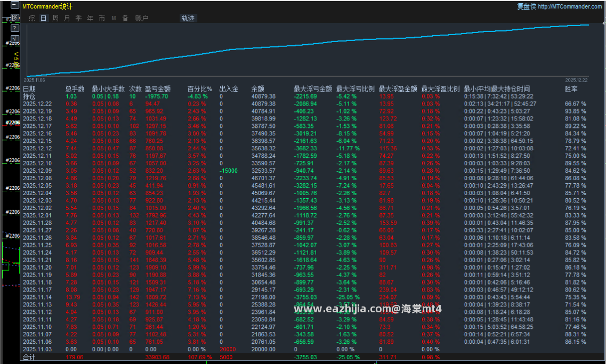
Task: Click the 最大浮亏金额 column header
Action: [313, 89]
